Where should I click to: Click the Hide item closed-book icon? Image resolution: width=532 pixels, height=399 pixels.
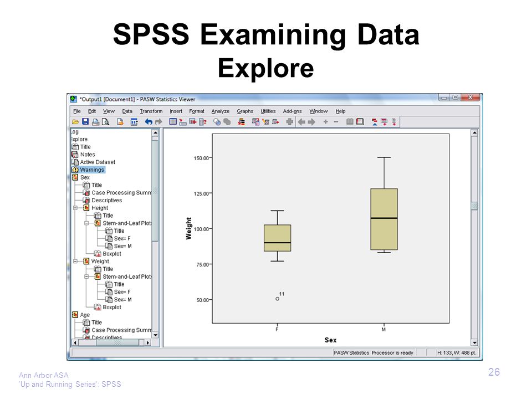tap(360, 122)
